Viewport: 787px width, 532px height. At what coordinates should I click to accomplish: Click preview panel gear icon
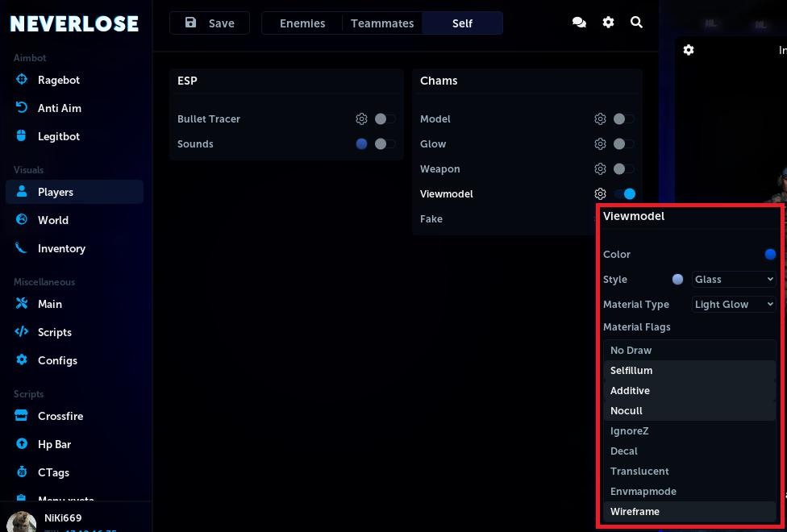pyautogui.click(x=689, y=50)
